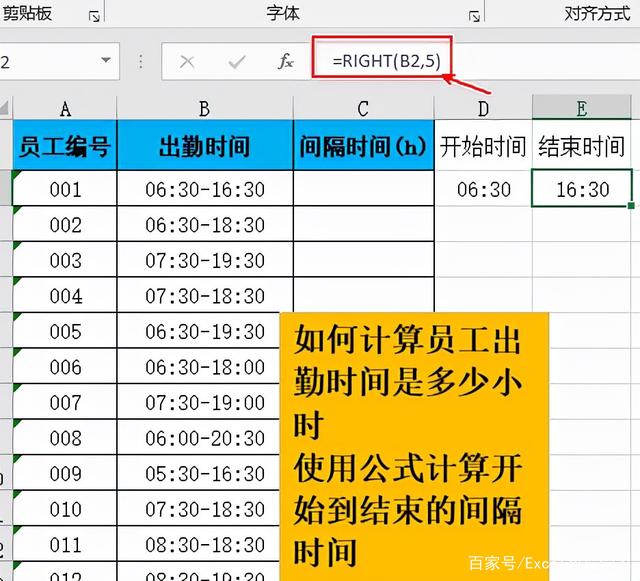The width and height of the screenshot is (640, 581).
Task: Click the select-all corner triangle
Action: (6, 109)
